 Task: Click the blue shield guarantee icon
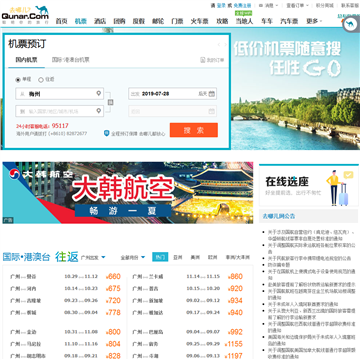(x=107, y=133)
